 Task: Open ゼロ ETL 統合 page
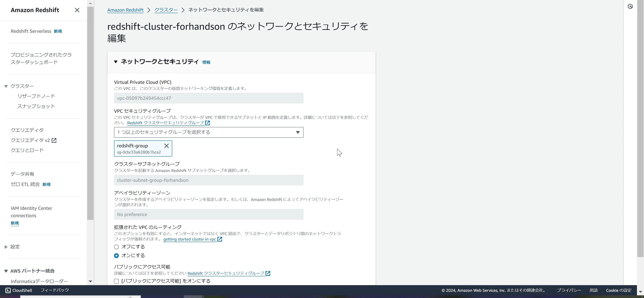[x=25, y=184]
